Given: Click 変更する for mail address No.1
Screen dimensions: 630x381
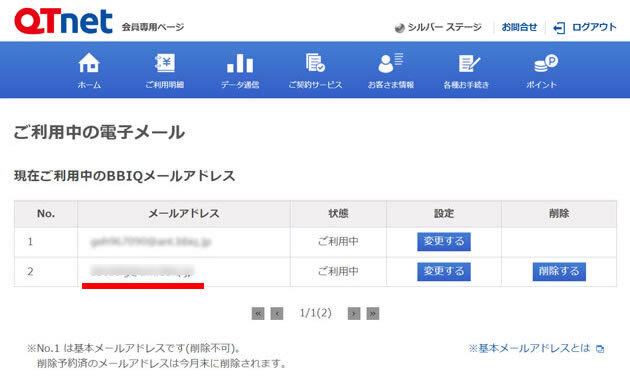Looking at the screenshot, I should [444, 242].
